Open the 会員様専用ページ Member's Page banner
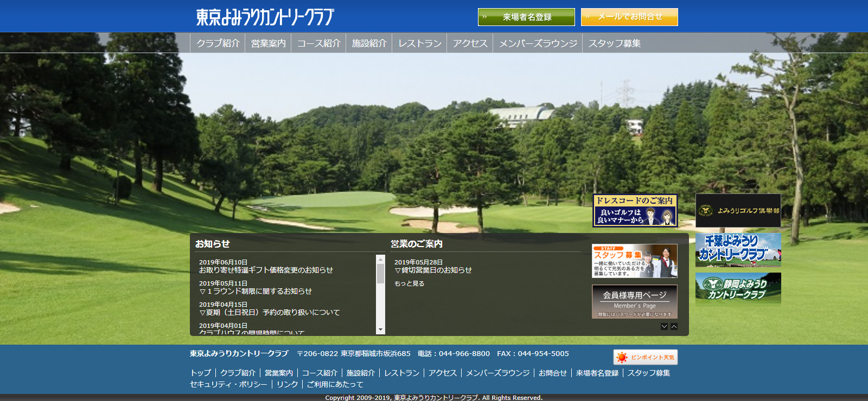The image size is (868, 401). (635, 302)
